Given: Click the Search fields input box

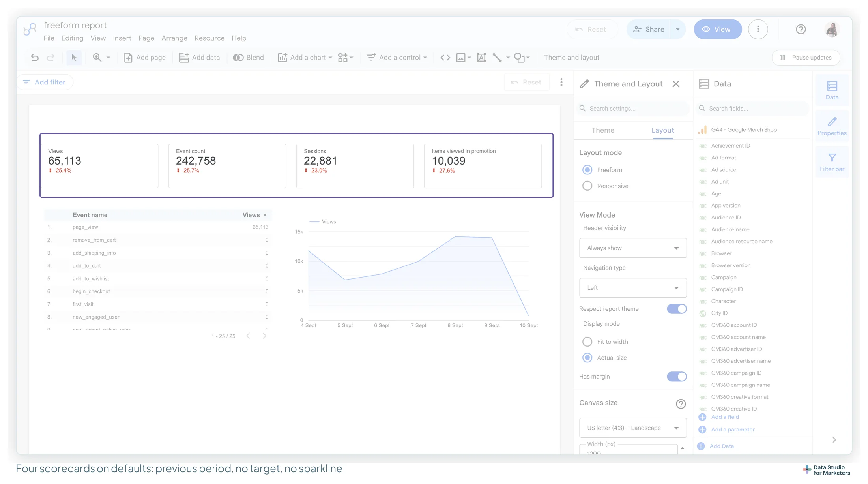Looking at the screenshot, I should [753, 109].
